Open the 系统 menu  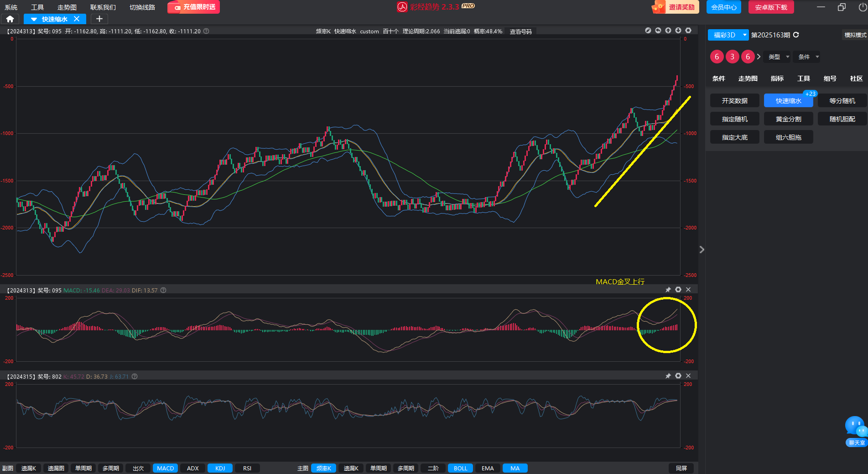pyautogui.click(x=11, y=7)
